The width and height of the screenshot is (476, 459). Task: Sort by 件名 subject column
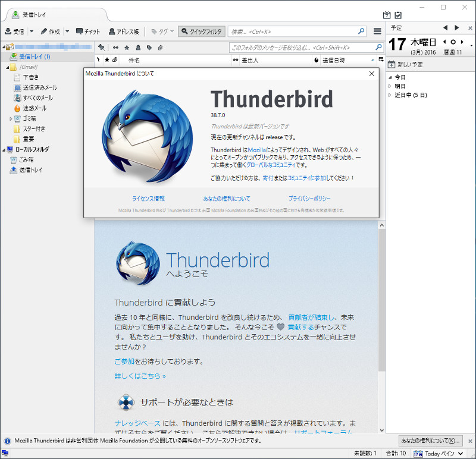click(x=175, y=60)
